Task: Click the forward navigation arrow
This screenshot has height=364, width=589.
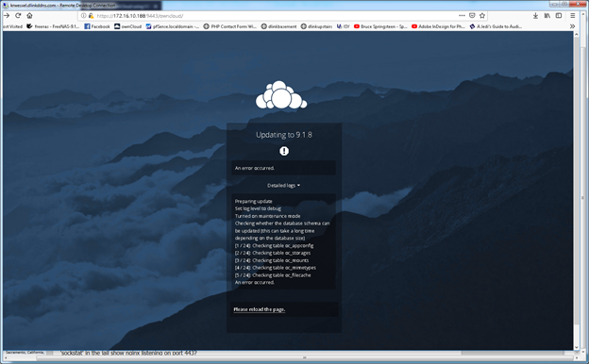Action: (x=7, y=15)
